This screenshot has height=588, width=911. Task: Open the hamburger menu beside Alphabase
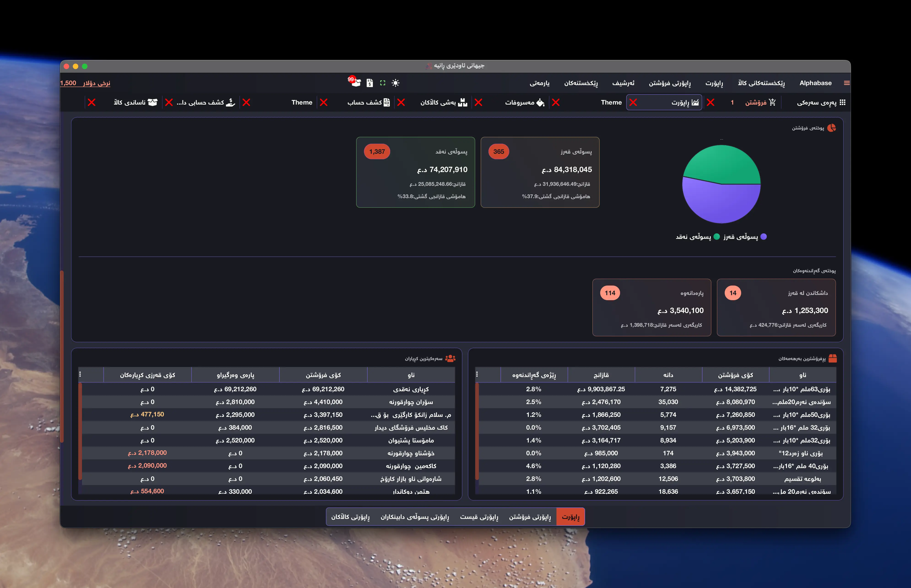pos(846,83)
